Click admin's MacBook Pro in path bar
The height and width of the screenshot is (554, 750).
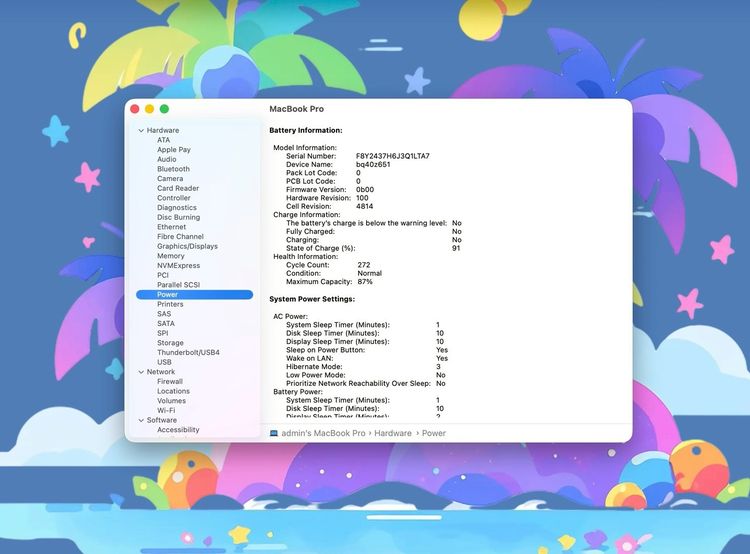point(323,433)
